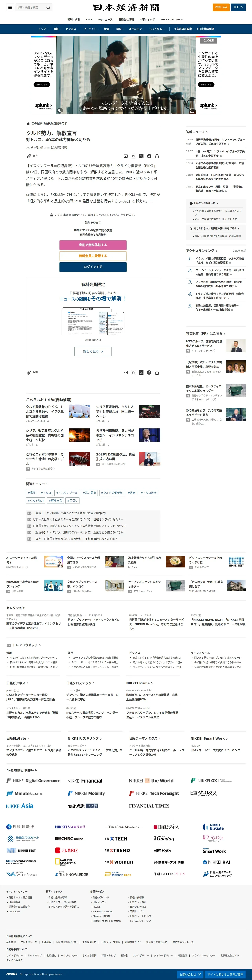Screen dimensions: 252x980
Task: Click the search magnifier icon
Action: (48, 7)
